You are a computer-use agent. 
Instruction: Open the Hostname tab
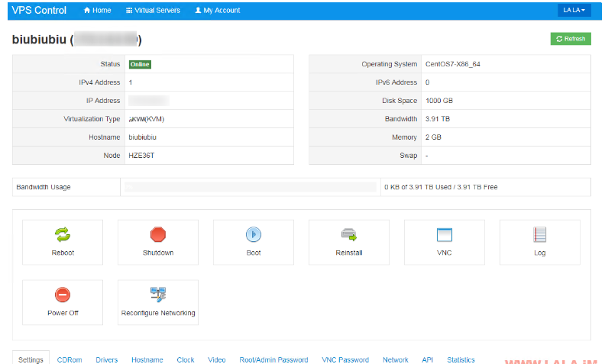pos(147,359)
